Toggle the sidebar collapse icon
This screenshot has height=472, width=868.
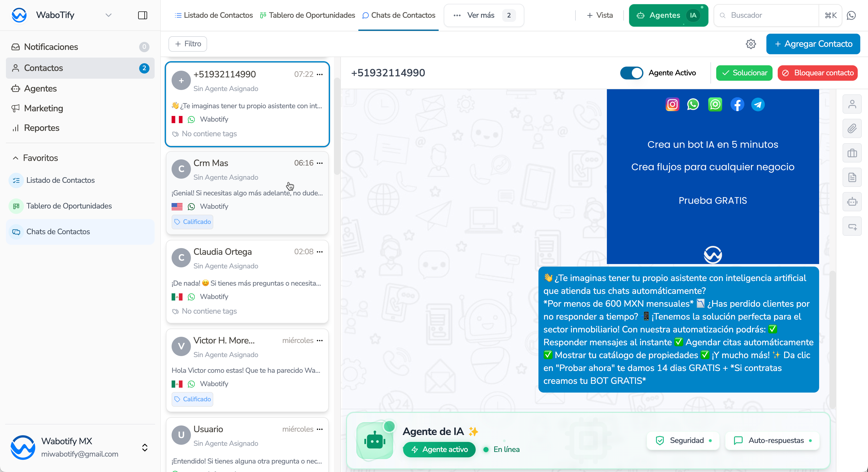(x=143, y=15)
